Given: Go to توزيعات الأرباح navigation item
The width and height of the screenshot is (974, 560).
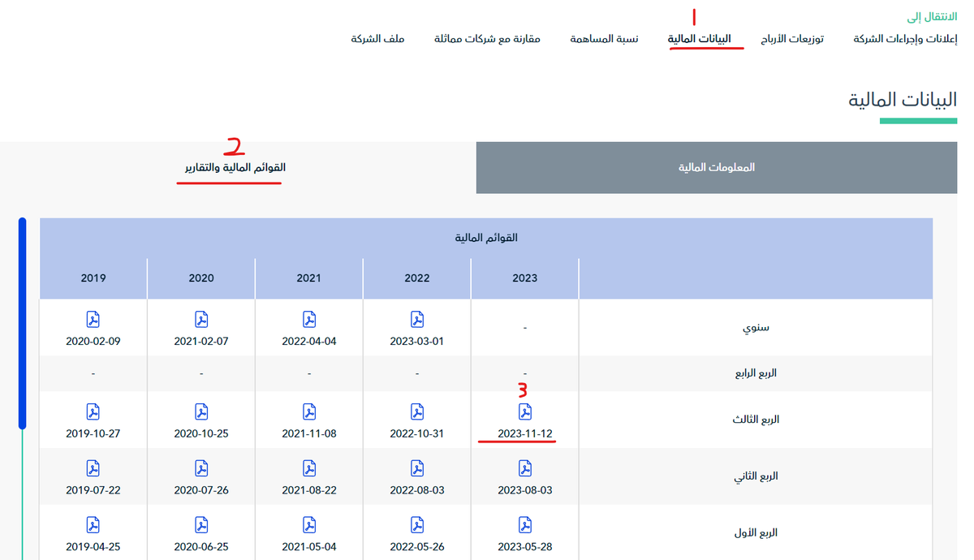Looking at the screenshot, I should [792, 39].
